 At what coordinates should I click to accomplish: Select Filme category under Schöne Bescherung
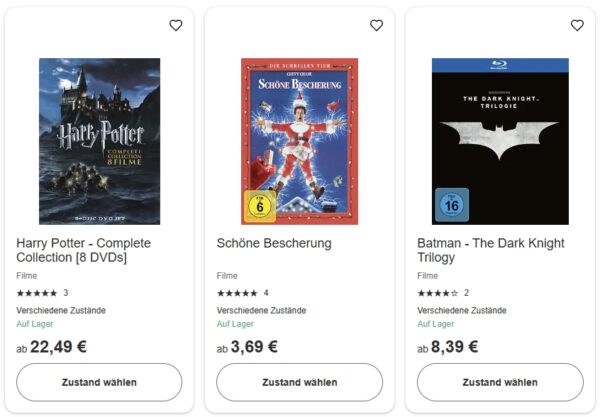point(227,275)
